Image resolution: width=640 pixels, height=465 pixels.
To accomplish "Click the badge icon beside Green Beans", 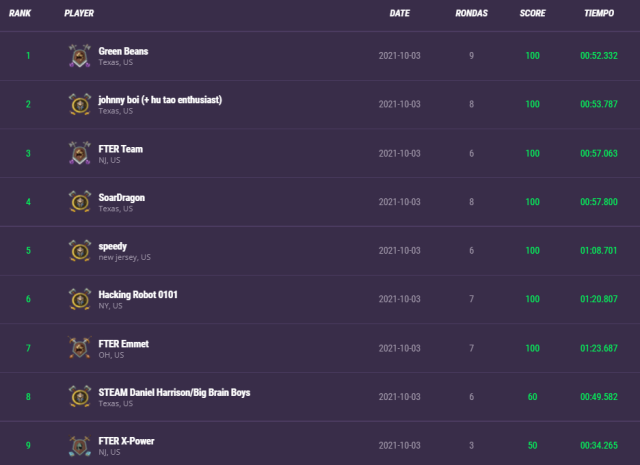I will click(x=80, y=55).
